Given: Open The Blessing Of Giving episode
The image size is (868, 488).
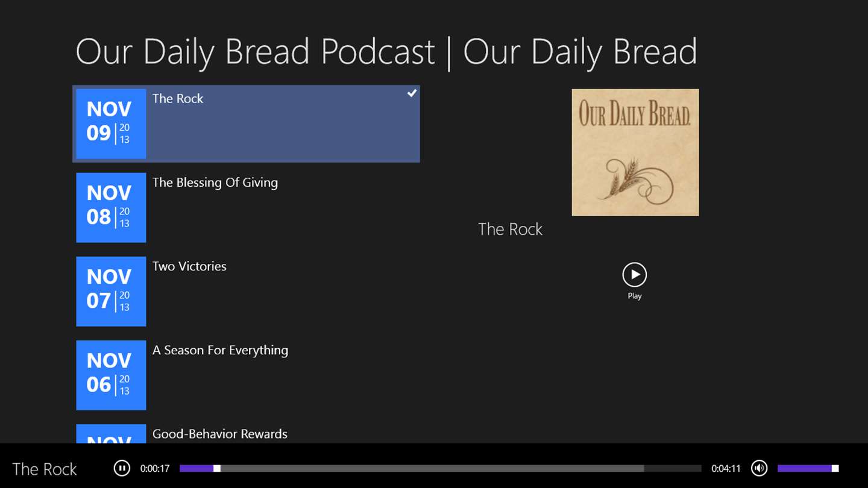Looking at the screenshot, I should (246, 207).
